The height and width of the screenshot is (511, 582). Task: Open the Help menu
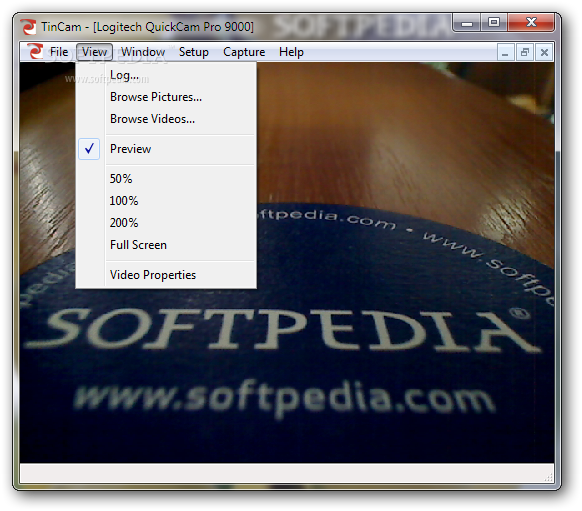pos(291,52)
